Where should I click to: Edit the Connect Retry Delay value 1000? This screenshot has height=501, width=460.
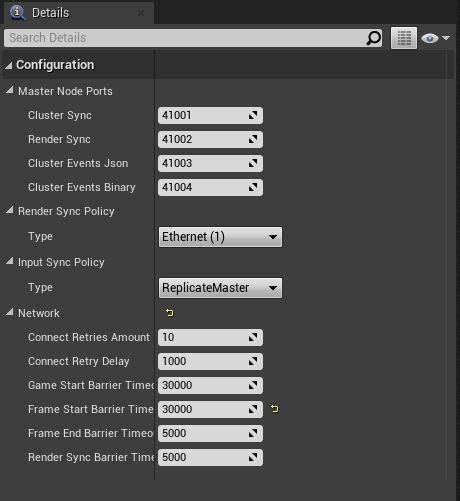tap(210, 361)
